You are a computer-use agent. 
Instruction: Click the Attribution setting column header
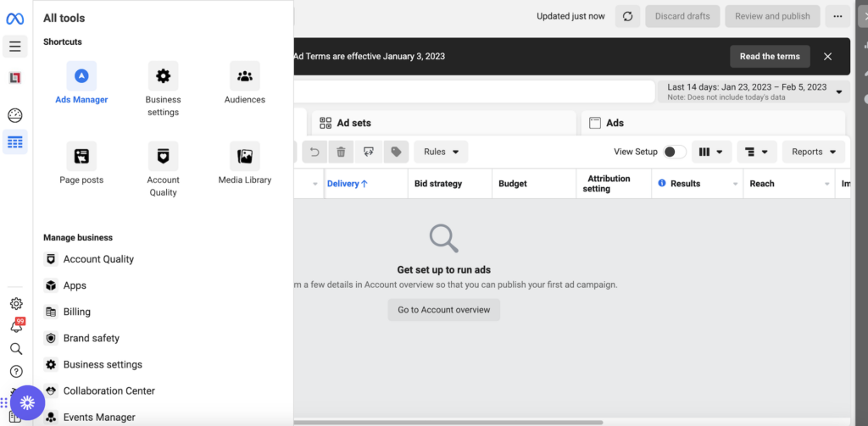click(609, 184)
